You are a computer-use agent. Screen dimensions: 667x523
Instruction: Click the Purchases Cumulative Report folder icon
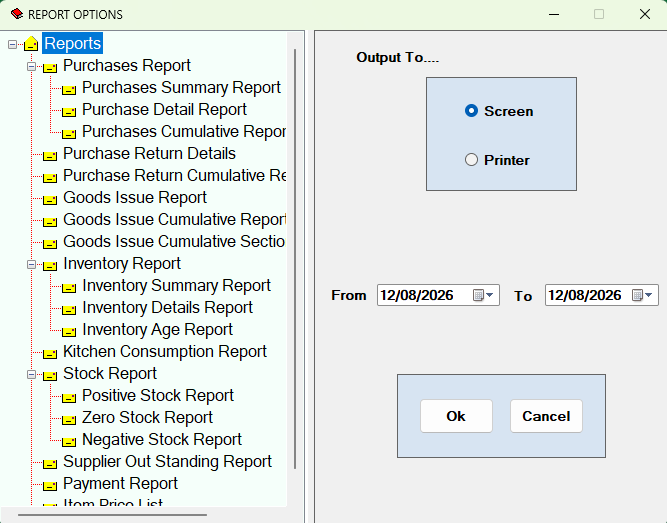pos(69,134)
